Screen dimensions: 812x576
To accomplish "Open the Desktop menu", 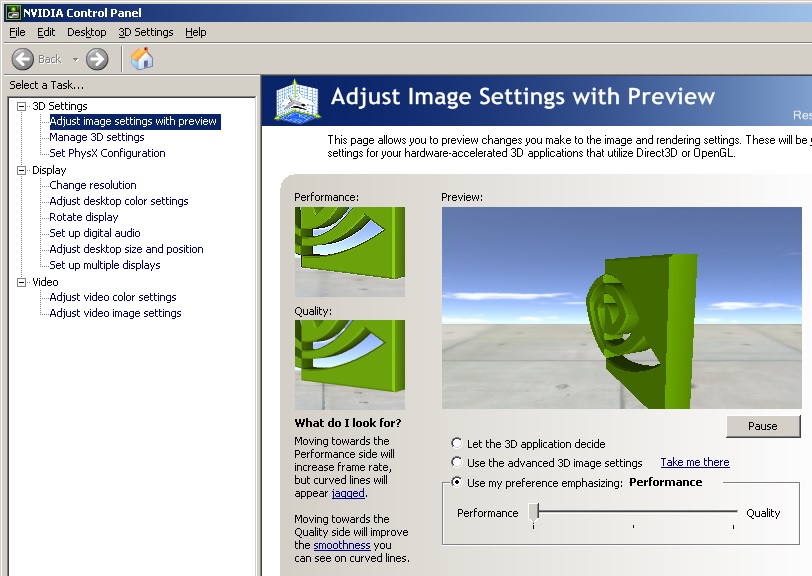I will point(86,32).
